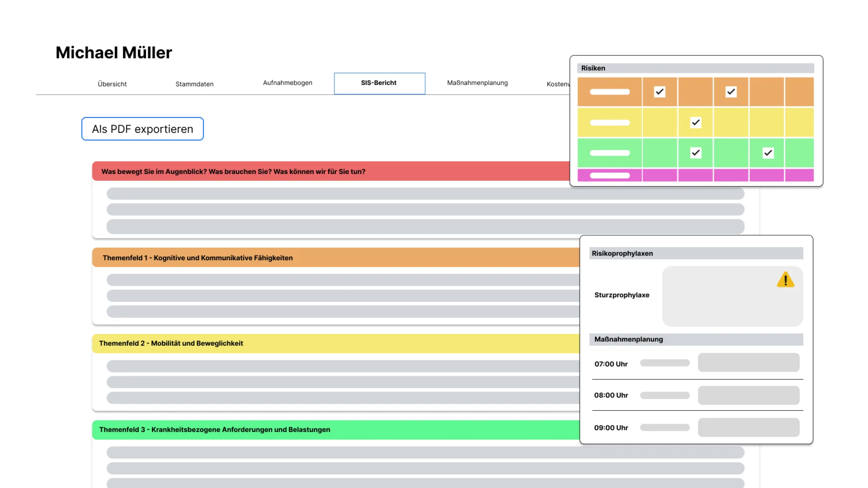
Task: Toggle first checked box in orange risk row
Action: coord(660,92)
